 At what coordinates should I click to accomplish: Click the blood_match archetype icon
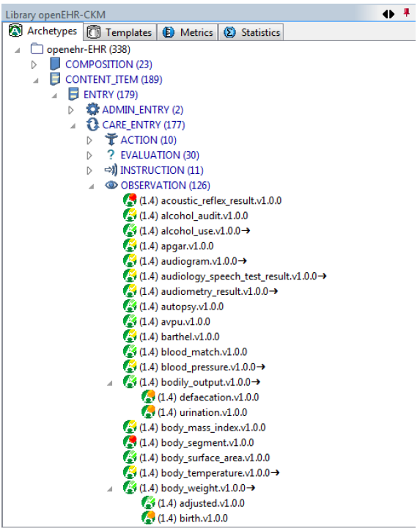[130, 351]
